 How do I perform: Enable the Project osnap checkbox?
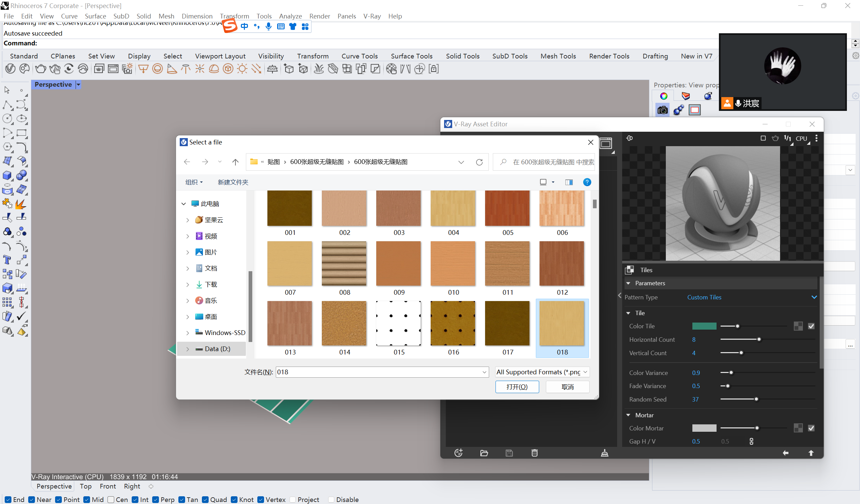pos(293,500)
